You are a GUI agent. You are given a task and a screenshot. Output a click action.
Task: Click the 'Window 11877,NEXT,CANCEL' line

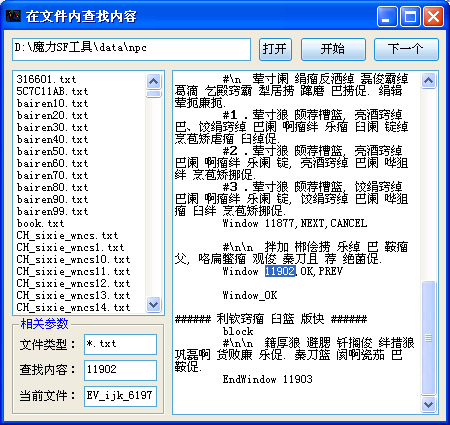click(295, 223)
